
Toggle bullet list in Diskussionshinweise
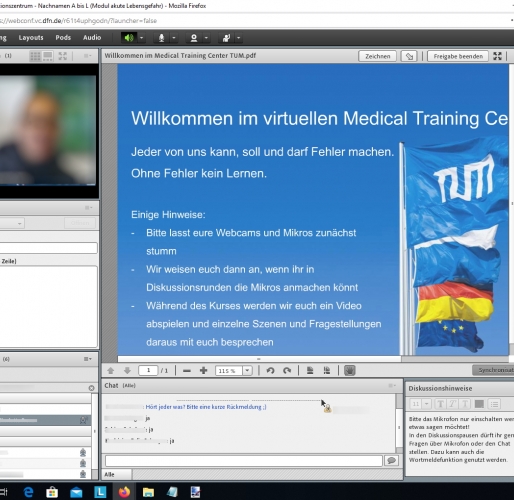point(494,404)
